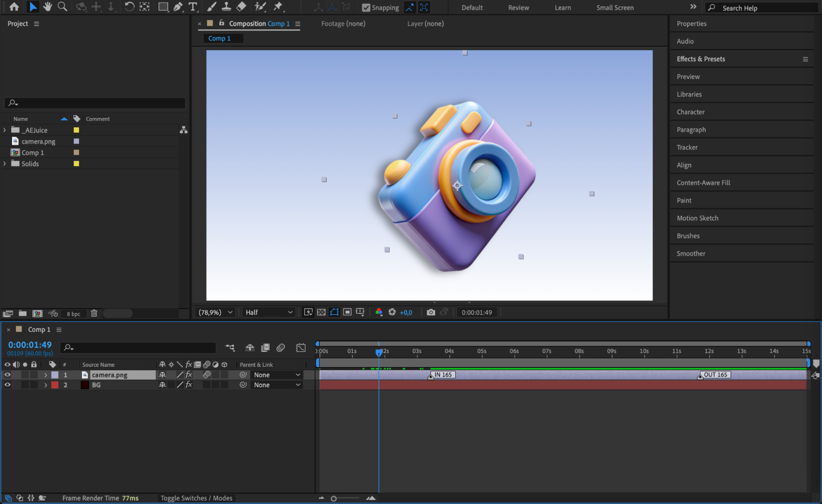Viewport: 822px width, 504px height.
Task: Click Toggle Switches / Modes
Action: pos(196,498)
